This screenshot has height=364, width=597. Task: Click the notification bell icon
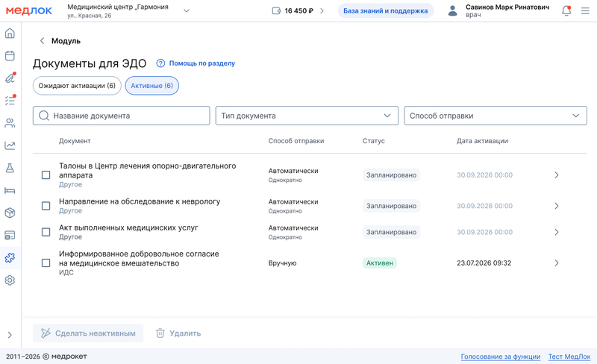tap(566, 10)
